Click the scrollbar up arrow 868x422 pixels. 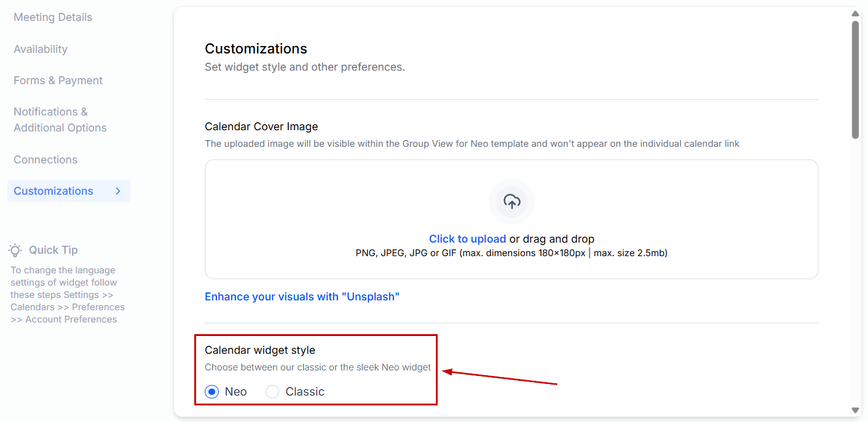855,14
